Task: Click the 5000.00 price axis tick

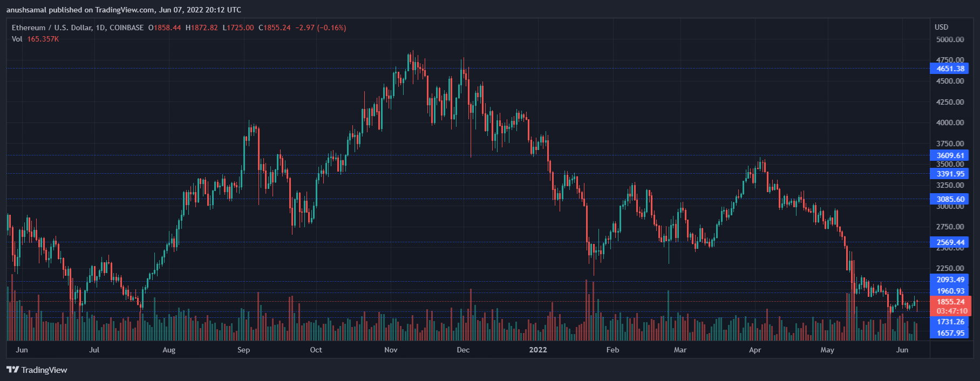Action: pos(950,39)
